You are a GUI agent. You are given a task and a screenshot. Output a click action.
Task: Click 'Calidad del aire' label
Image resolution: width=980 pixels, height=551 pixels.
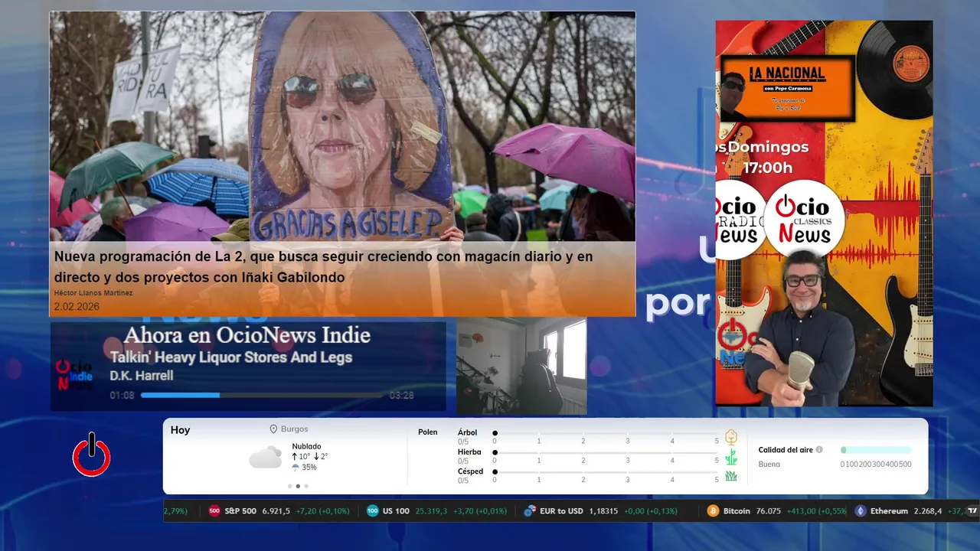click(786, 450)
